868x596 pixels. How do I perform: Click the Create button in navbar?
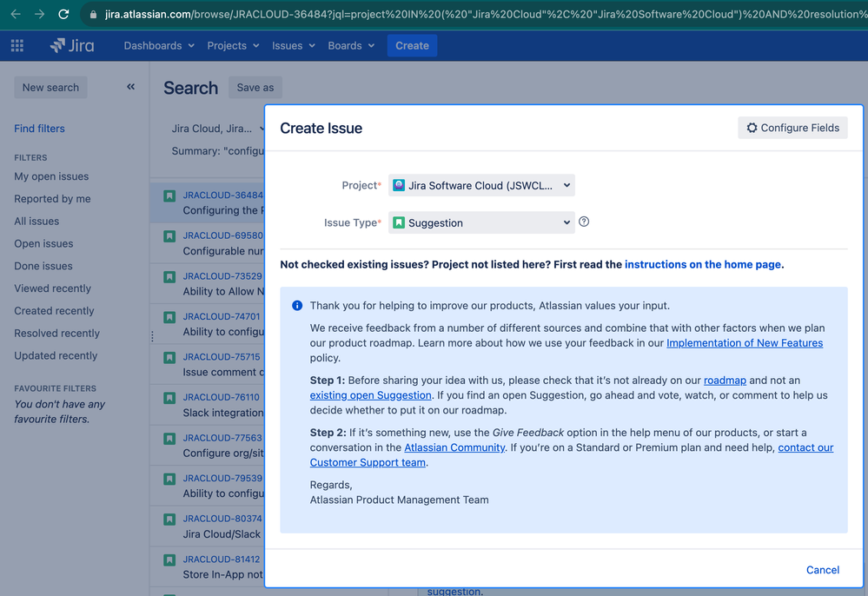coord(412,45)
